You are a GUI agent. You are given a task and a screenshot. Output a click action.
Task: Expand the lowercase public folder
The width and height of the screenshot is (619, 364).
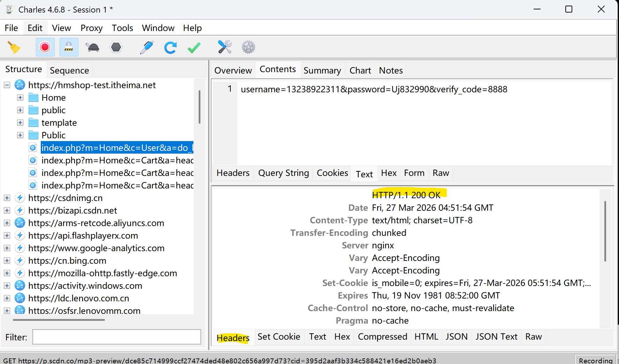click(x=20, y=110)
